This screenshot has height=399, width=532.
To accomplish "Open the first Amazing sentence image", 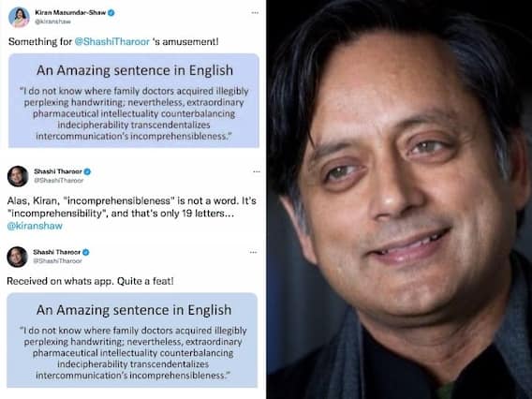I will (134, 100).
